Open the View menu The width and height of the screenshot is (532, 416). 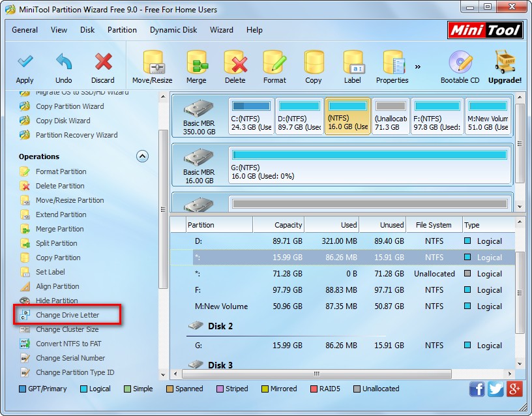[59, 30]
